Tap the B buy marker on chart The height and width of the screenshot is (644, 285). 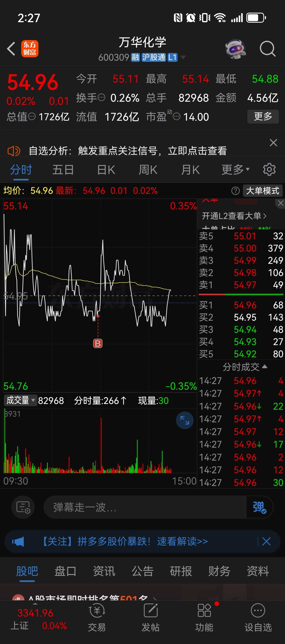pyautogui.click(x=98, y=344)
